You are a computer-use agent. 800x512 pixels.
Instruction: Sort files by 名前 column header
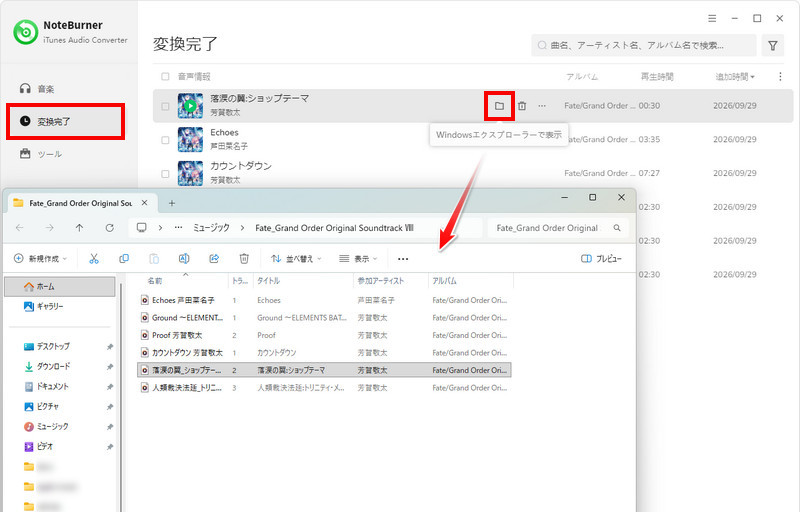(155, 281)
